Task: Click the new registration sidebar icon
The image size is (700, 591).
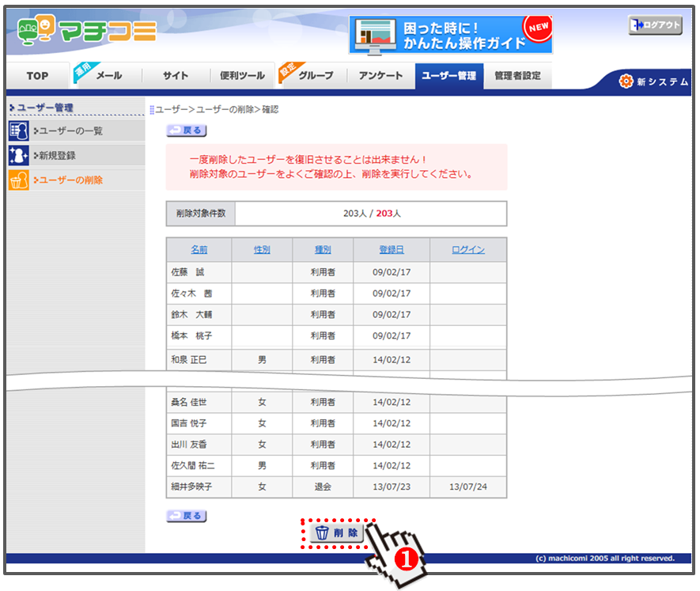Action: (x=18, y=156)
